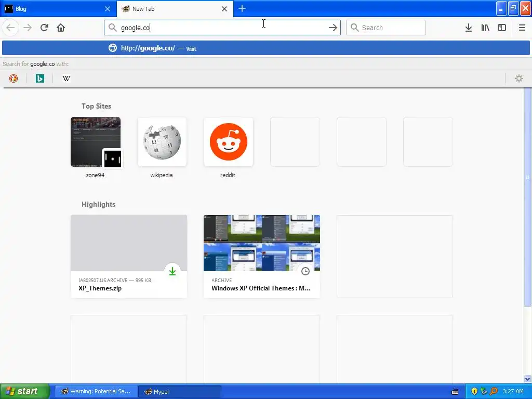Open Windows XP Official Themes highlight
Viewport: 532px width, 399px height.
[x=262, y=257]
